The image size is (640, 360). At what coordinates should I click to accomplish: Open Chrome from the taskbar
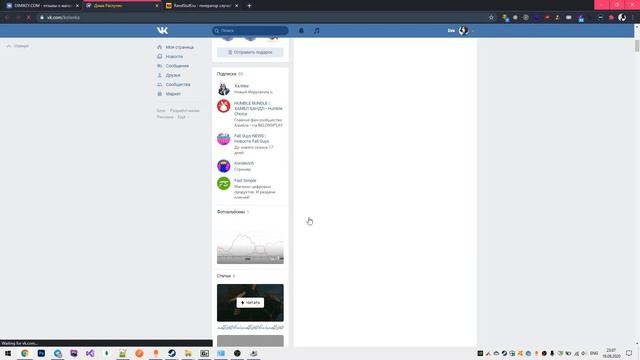tap(25, 353)
